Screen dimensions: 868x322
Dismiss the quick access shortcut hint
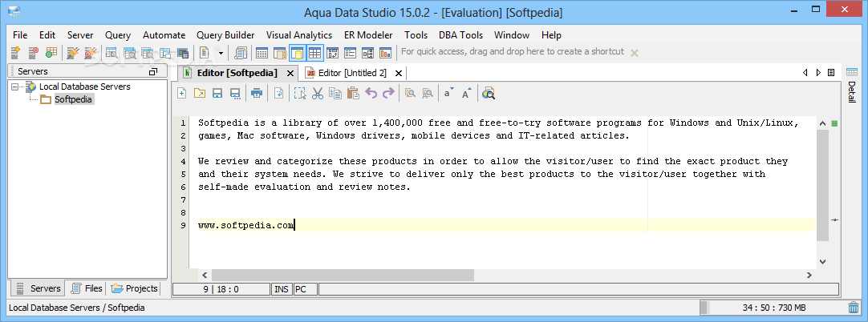(635, 53)
